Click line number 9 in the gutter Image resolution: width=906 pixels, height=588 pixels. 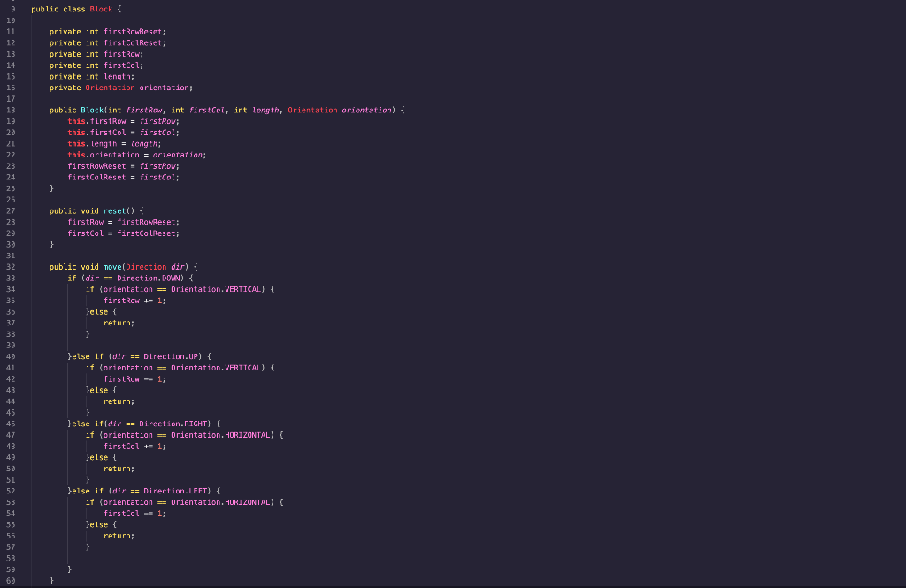pos(14,9)
